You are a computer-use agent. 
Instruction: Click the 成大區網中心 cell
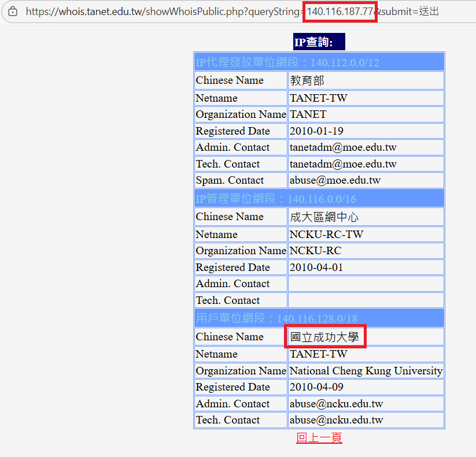[366, 217]
